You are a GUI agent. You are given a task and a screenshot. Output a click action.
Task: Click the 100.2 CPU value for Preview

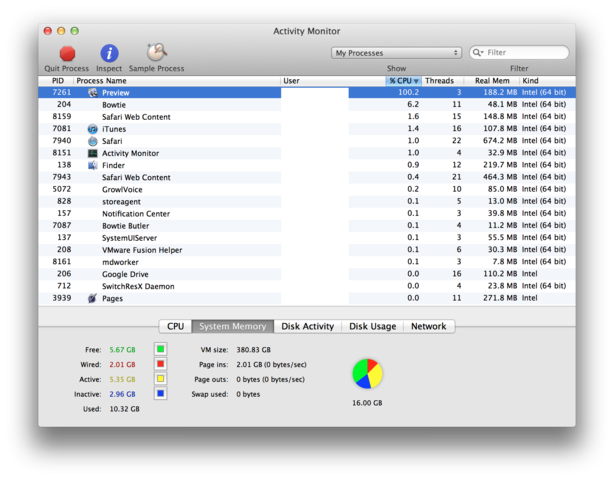(x=408, y=92)
